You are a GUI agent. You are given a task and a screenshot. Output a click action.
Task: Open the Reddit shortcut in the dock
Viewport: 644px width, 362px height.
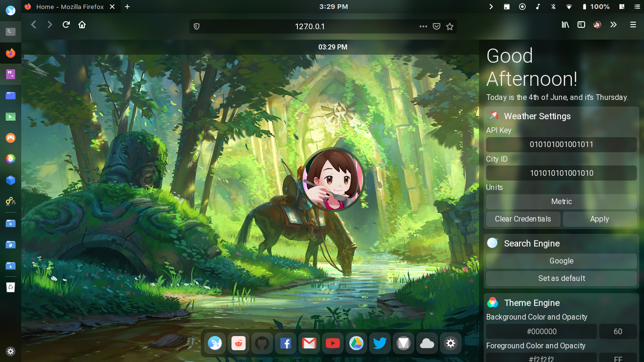(239, 343)
